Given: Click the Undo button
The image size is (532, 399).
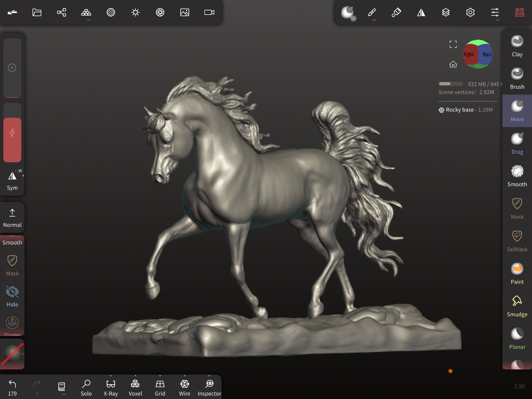Looking at the screenshot, I should (12, 387).
